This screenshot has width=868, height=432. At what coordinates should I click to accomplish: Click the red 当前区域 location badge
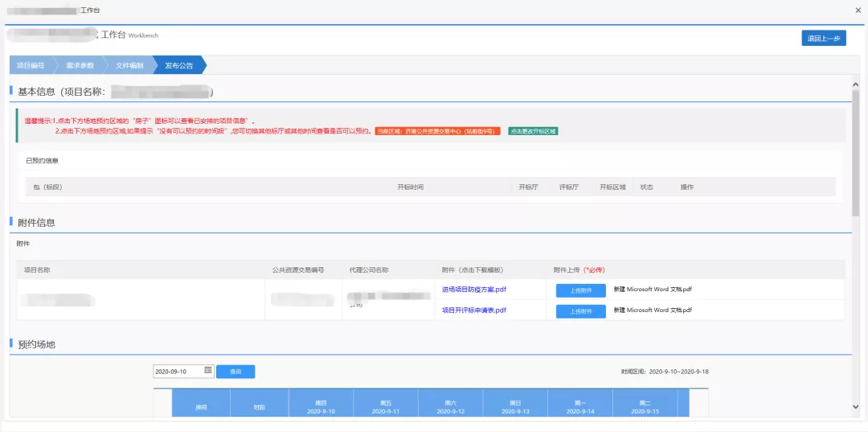point(438,131)
